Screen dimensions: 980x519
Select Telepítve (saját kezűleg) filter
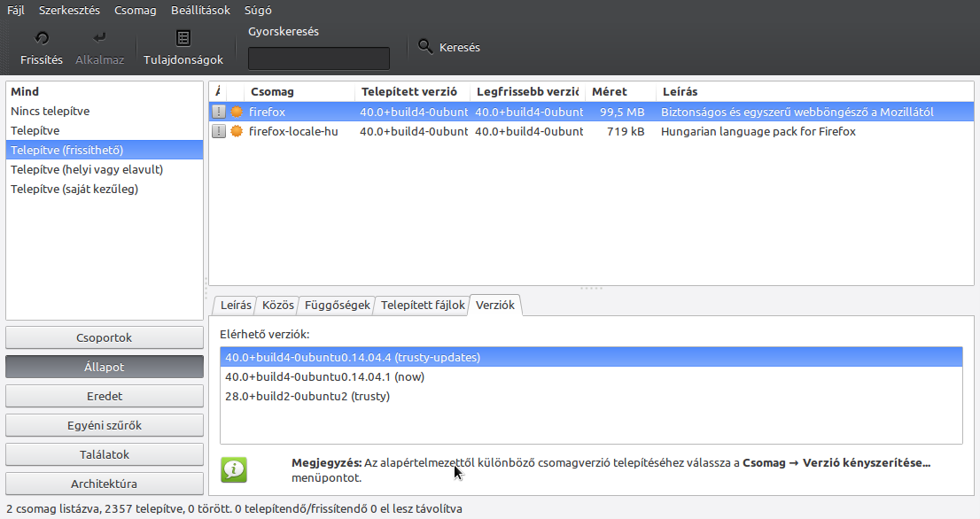click(105, 189)
